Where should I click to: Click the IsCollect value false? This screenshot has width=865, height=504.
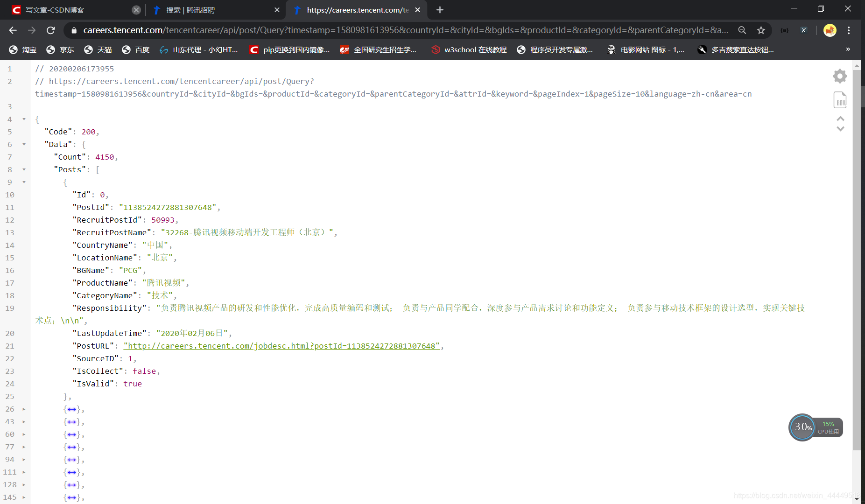click(x=144, y=371)
